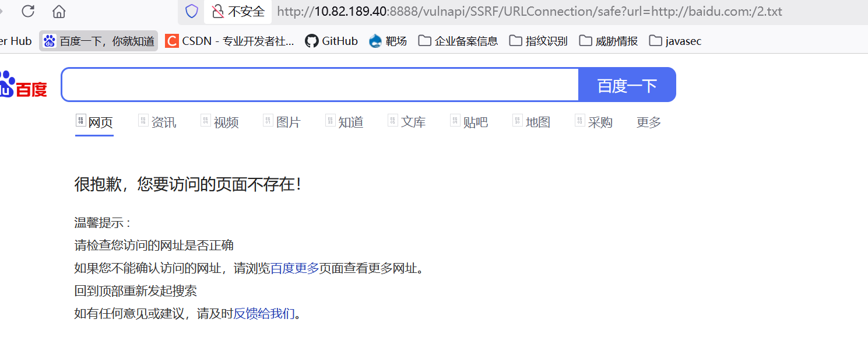Follow the 百度更多 link
Screen dimensions: 868x354
pyautogui.click(x=295, y=268)
